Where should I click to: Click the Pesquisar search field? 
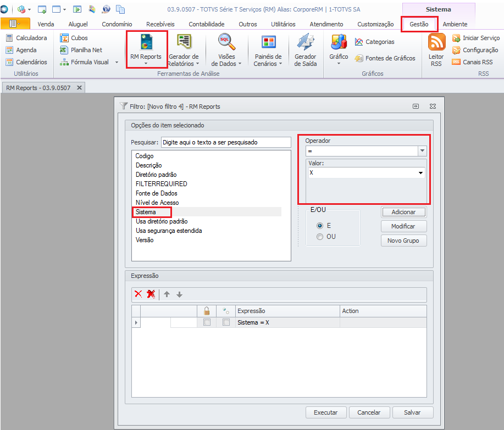226,142
